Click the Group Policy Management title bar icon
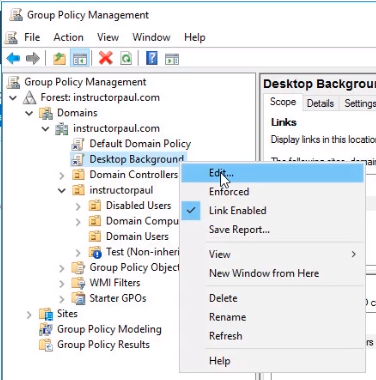Screen dimensions: 376x380 [16, 15]
